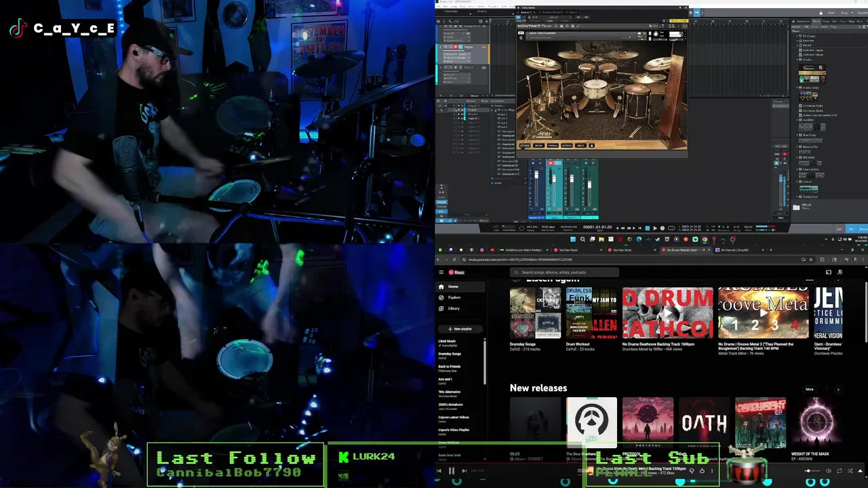This screenshot has width=868, height=488.
Task: Toggle monitor button on teal mixer channel
Action: [x=558, y=163]
